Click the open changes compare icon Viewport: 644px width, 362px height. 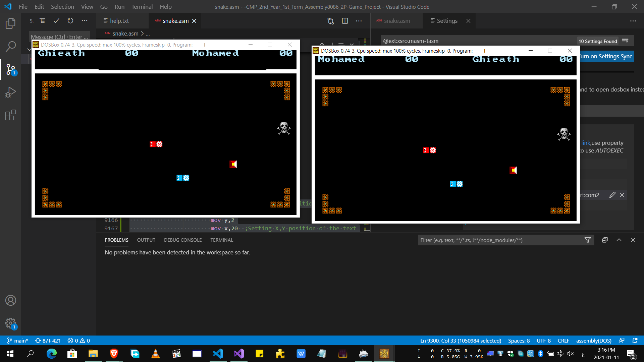[x=331, y=21]
